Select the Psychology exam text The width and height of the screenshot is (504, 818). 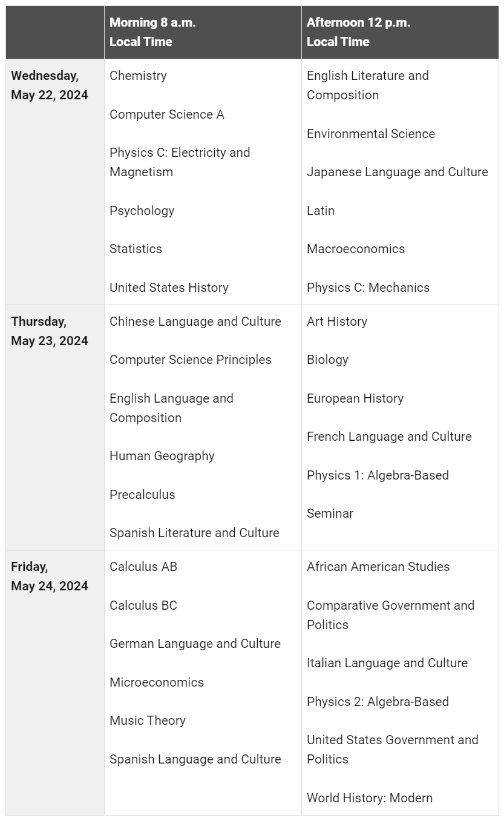tap(142, 211)
